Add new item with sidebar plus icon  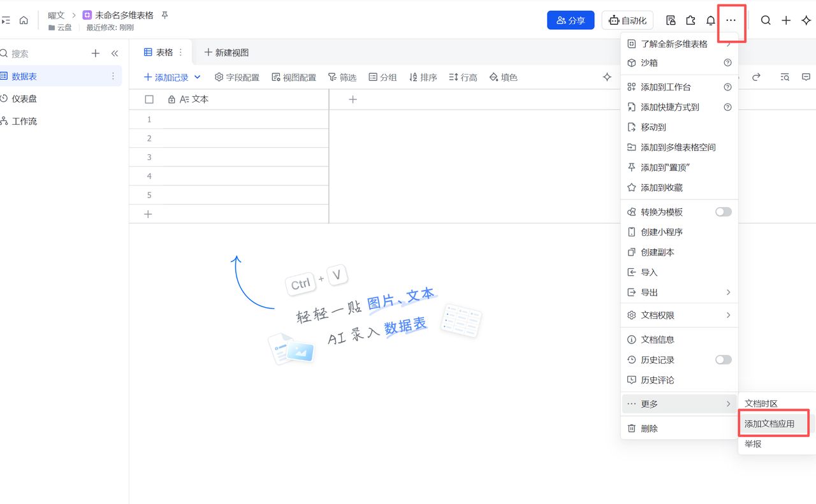[x=96, y=54]
